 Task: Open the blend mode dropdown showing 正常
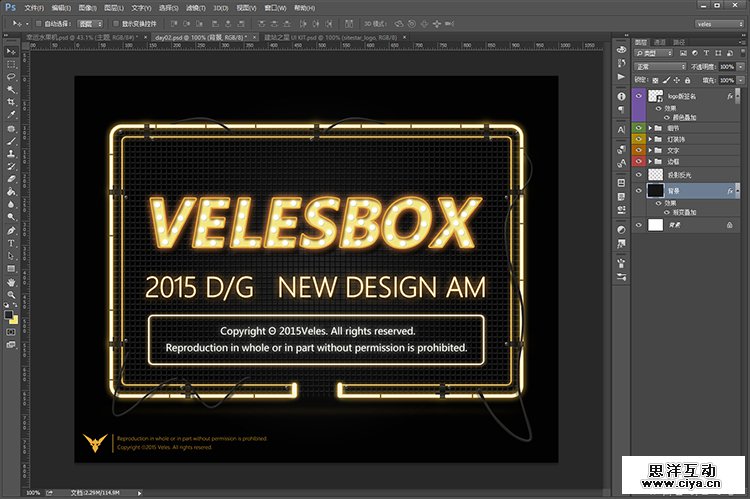point(661,67)
